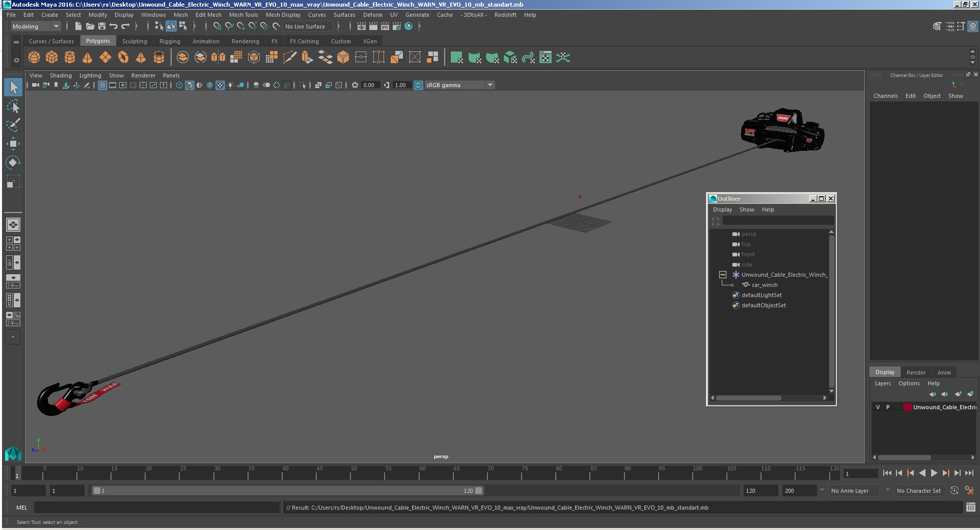Toggle the film gate display icon

click(113, 85)
